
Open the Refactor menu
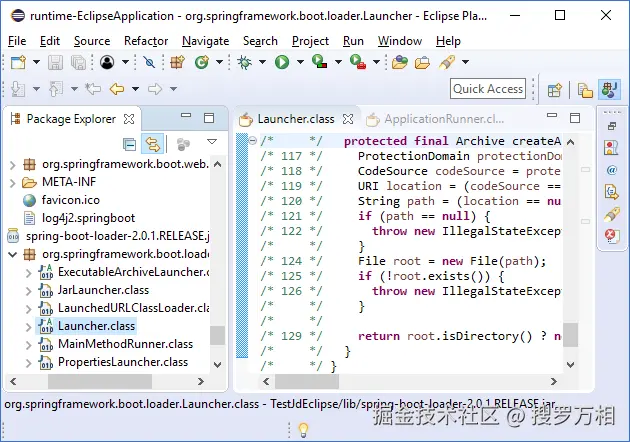pos(146,41)
